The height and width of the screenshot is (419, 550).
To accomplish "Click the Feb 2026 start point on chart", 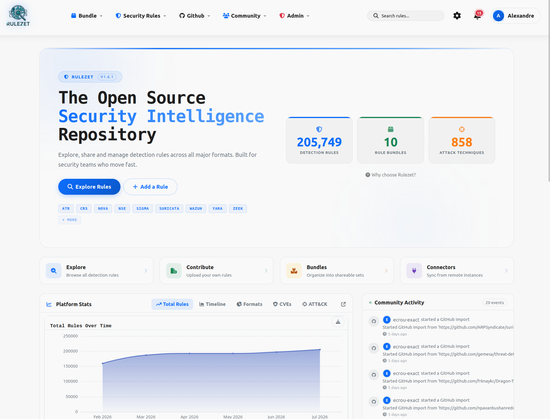I will point(102,363).
